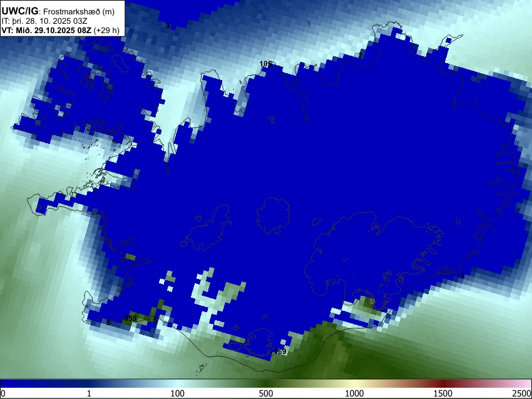The width and height of the screenshot is (532, 399).
Task: Click the colorbar label "500"
Action: (x=266, y=393)
